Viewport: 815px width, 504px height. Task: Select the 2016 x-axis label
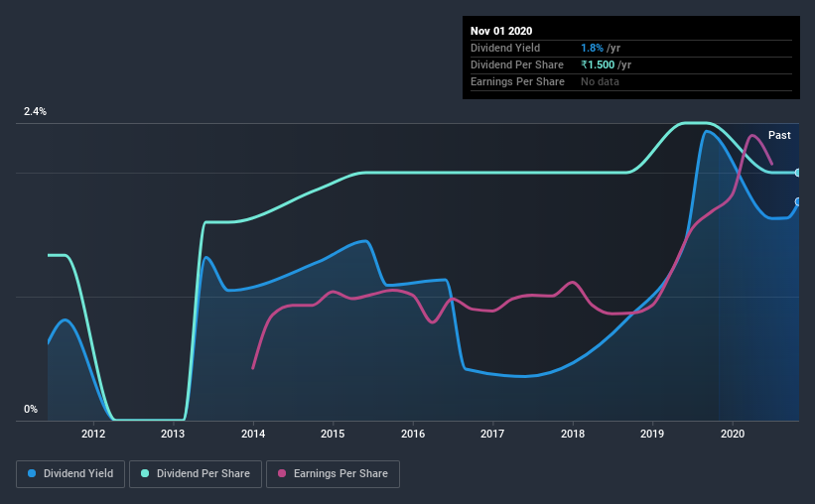point(413,434)
